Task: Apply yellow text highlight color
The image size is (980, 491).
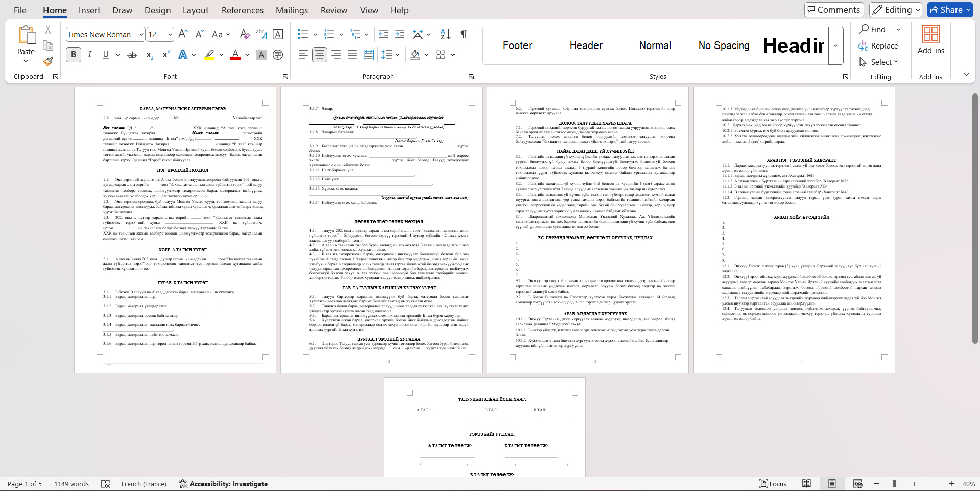Action: [209, 55]
